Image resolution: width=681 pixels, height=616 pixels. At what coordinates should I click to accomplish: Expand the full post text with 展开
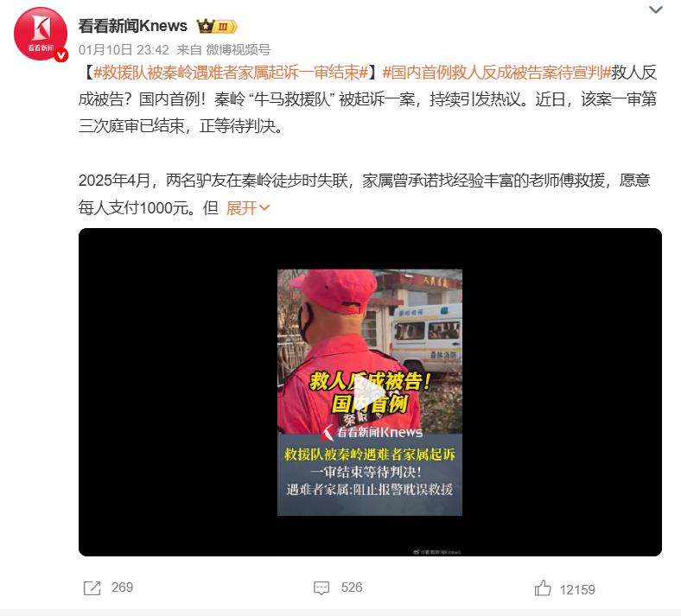coord(248,208)
